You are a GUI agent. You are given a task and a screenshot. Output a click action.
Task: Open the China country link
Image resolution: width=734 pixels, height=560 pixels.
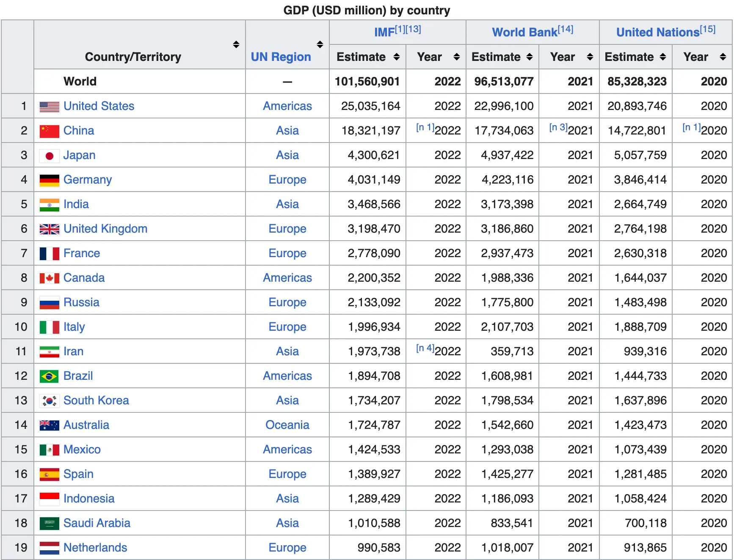[x=79, y=131]
